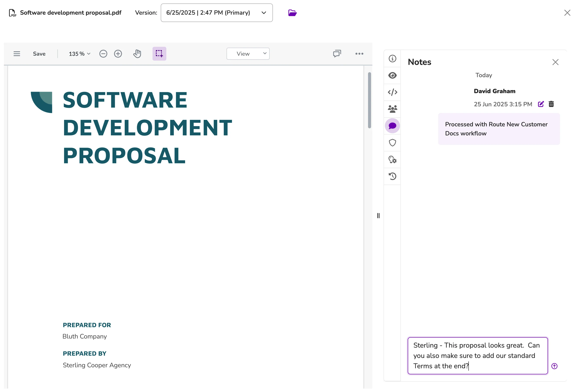The image size is (576, 392).
Task: Open the Version dropdown
Action: click(x=217, y=13)
